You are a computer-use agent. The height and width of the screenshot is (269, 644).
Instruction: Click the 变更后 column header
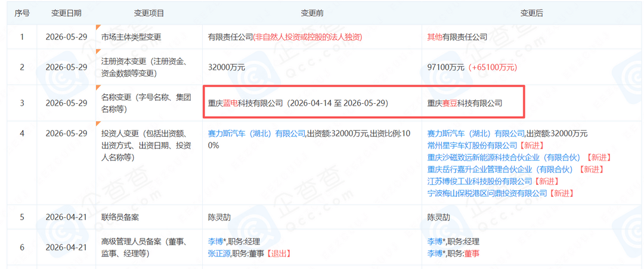tap(531, 13)
